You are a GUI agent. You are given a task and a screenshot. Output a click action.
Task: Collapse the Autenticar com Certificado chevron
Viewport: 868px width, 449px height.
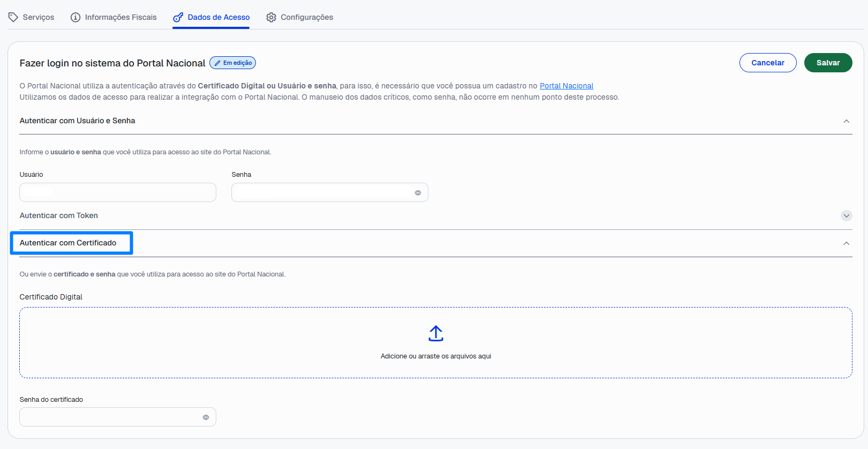847,243
